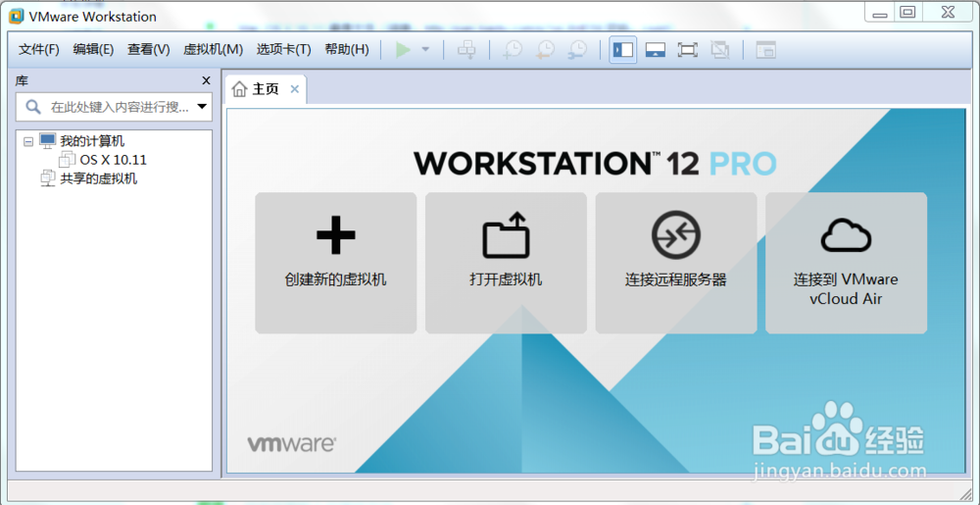Click the VMware Workstation title bar icon
Screen dimensions: 980x505
pyautogui.click(x=17, y=17)
